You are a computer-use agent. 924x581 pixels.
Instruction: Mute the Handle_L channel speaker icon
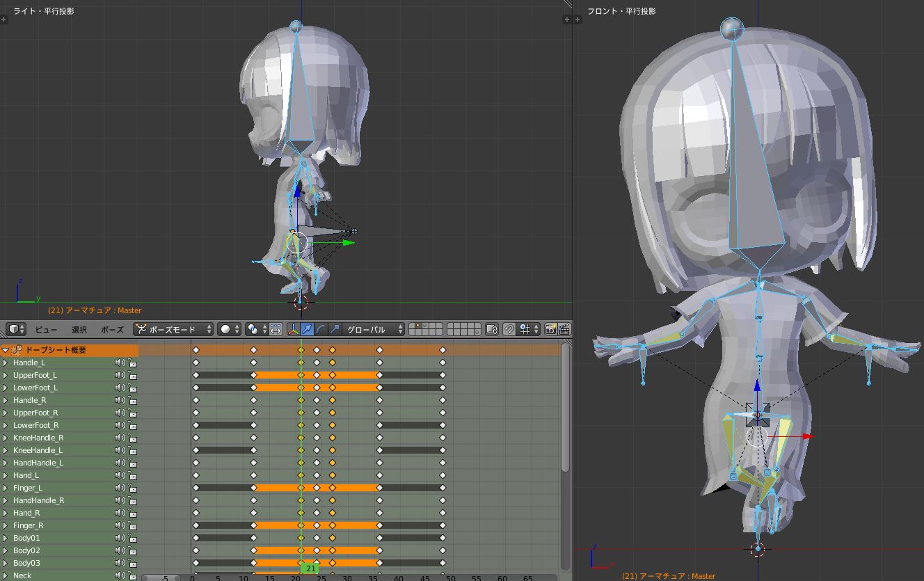(120, 363)
